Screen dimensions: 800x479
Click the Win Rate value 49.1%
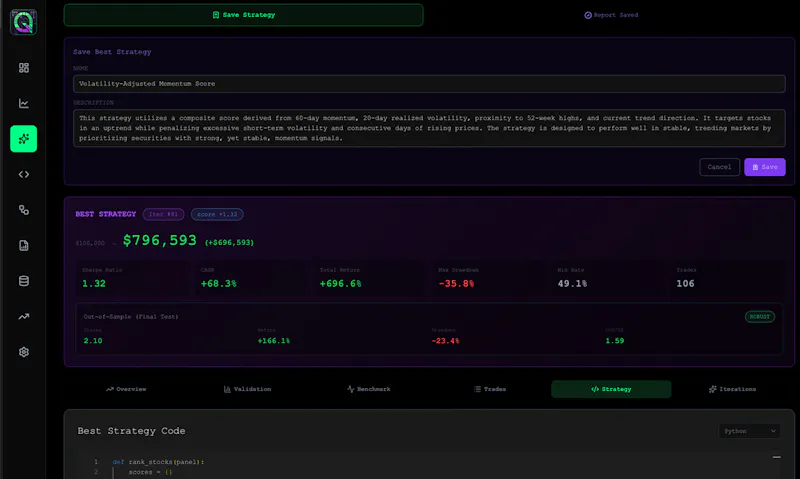(x=572, y=284)
